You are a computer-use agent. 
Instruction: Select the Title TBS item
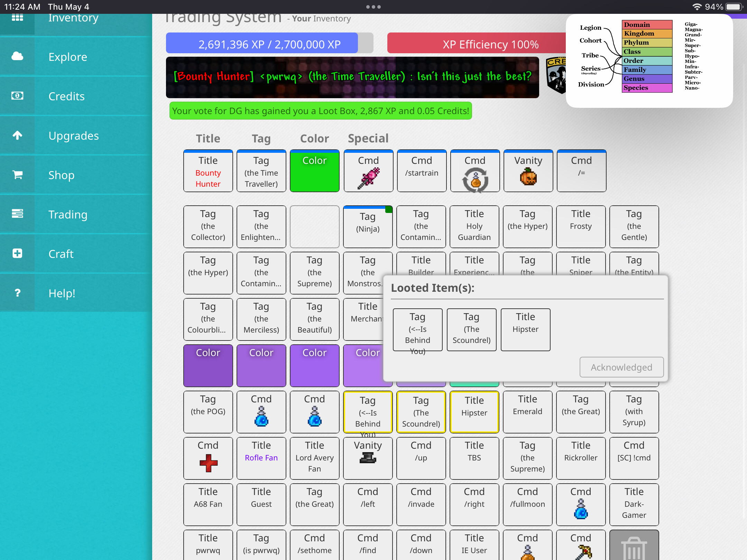tap(474, 458)
